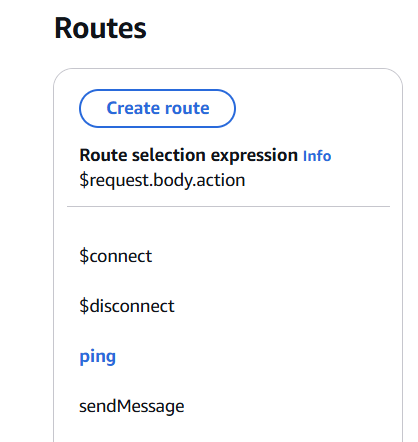View info about route selection expressions
This screenshot has width=418, height=442.
[317, 156]
